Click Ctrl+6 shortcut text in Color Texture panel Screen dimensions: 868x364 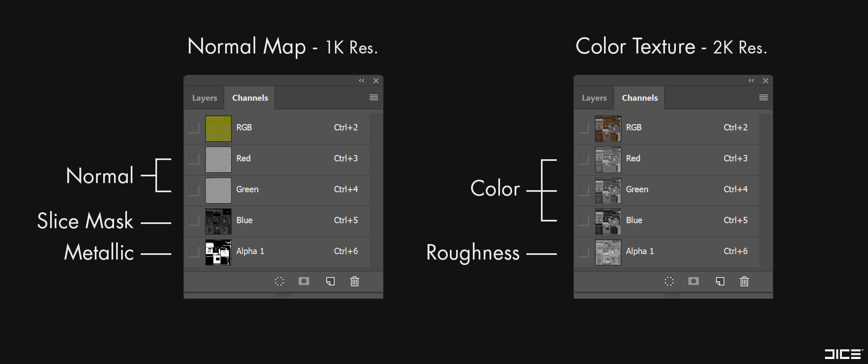coord(736,251)
